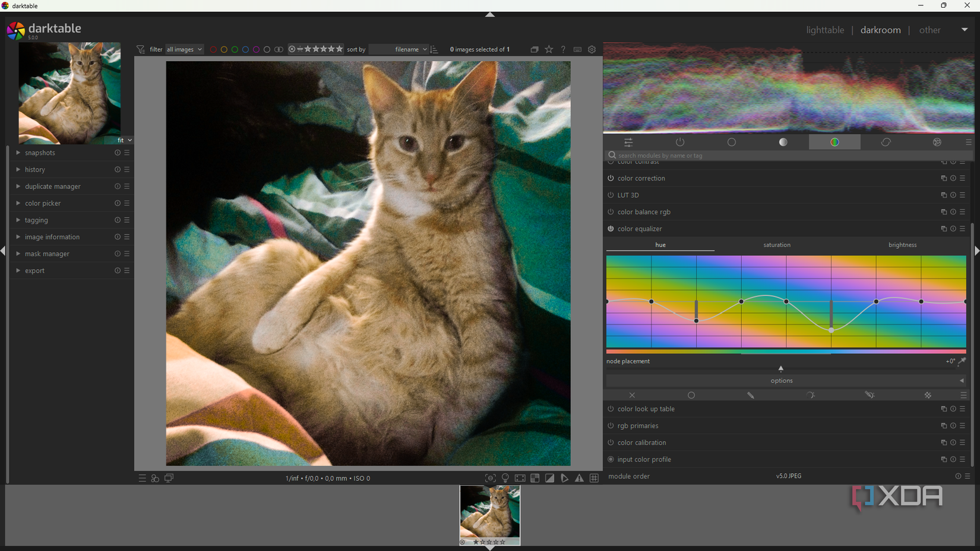The image size is (980, 551).
Task: Show the color modules group
Action: (834, 142)
